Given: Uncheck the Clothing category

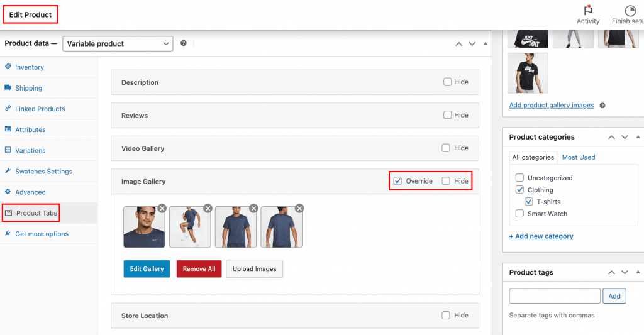Looking at the screenshot, I should [x=519, y=190].
